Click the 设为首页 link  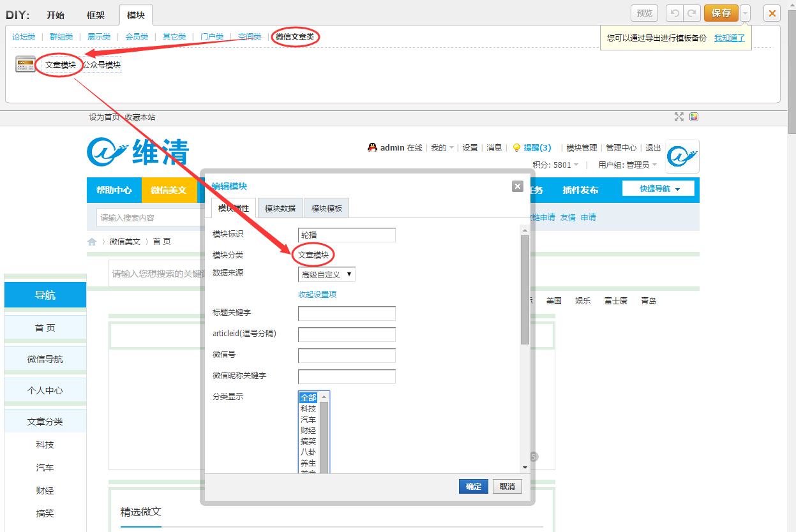tap(104, 117)
